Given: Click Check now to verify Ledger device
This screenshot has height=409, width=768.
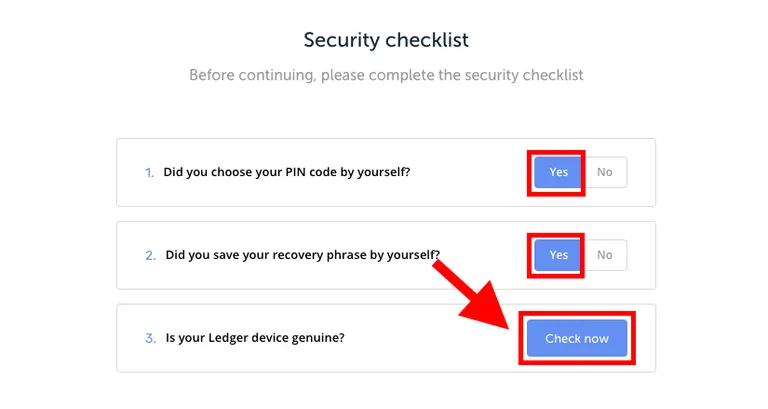Looking at the screenshot, I should (577, 338).
